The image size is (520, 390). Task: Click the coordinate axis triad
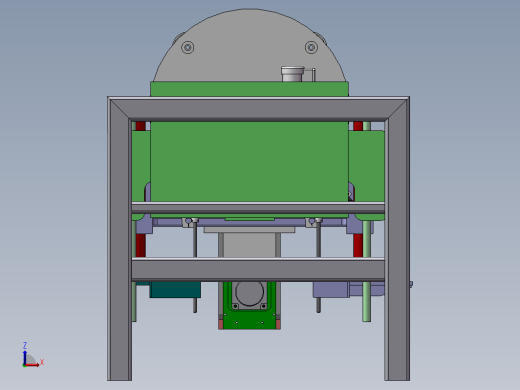[x=32, y=355]
